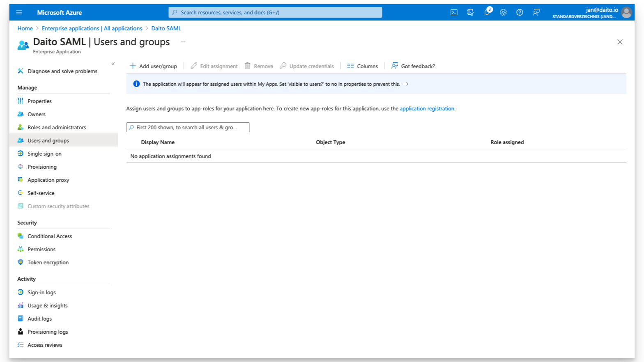Go to Home breadcrumb

point(25,28)
